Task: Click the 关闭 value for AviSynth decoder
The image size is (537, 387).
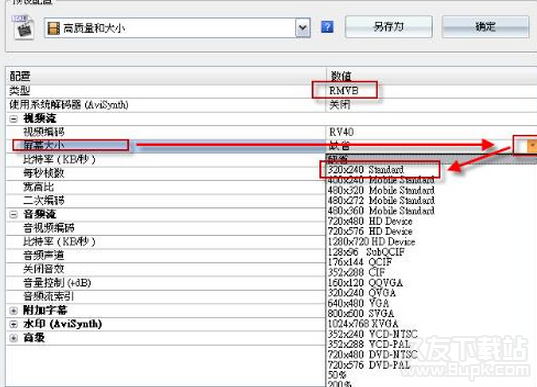Action: coord(339,104)
